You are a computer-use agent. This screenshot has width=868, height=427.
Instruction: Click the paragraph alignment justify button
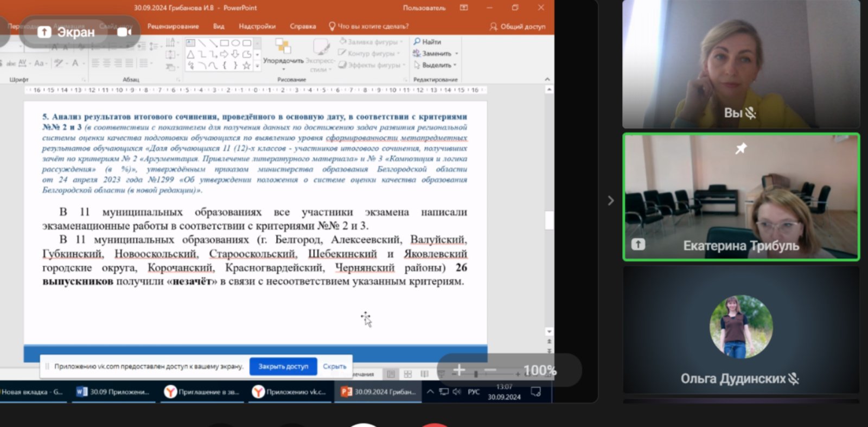click(x=130, y=63)
